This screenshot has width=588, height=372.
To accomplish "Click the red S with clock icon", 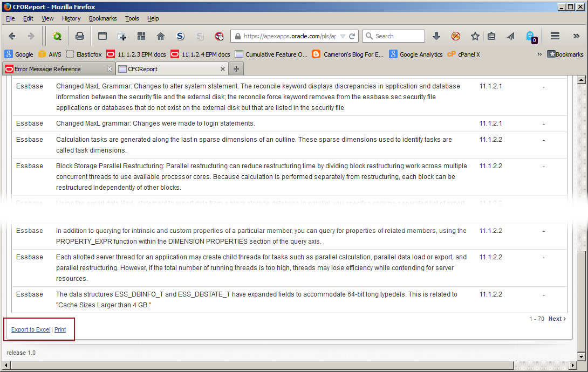I will click(x=219, y=36).
